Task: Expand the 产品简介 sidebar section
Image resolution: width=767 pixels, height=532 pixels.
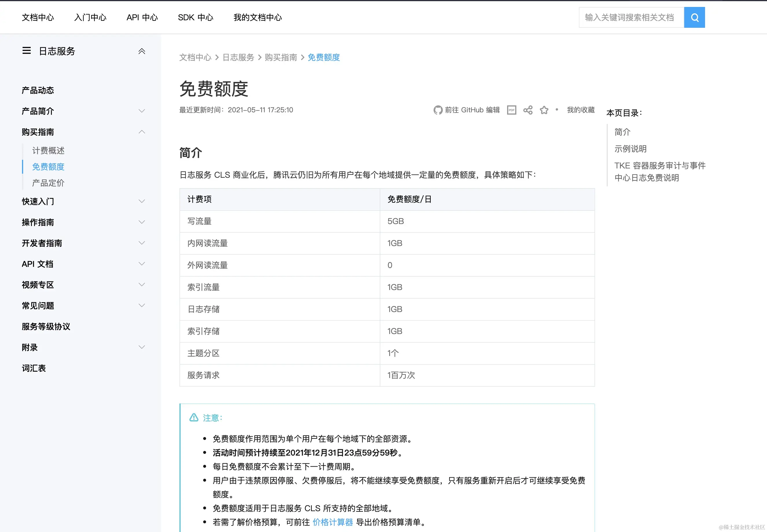Action: point(142,111)
